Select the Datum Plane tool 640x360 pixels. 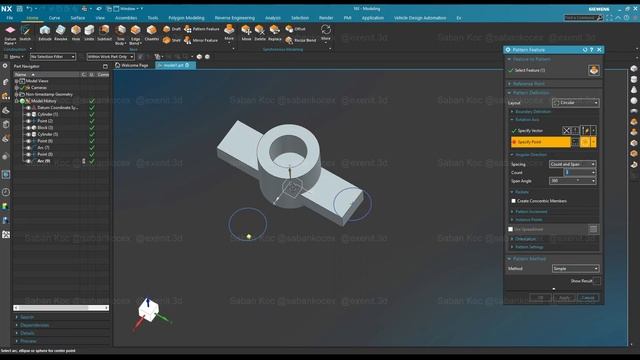point(10,34)
